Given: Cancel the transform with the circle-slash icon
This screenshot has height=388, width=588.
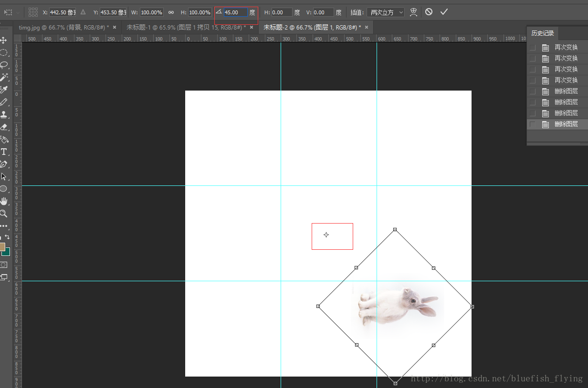Looking at the screenshot, I should 429,12.
